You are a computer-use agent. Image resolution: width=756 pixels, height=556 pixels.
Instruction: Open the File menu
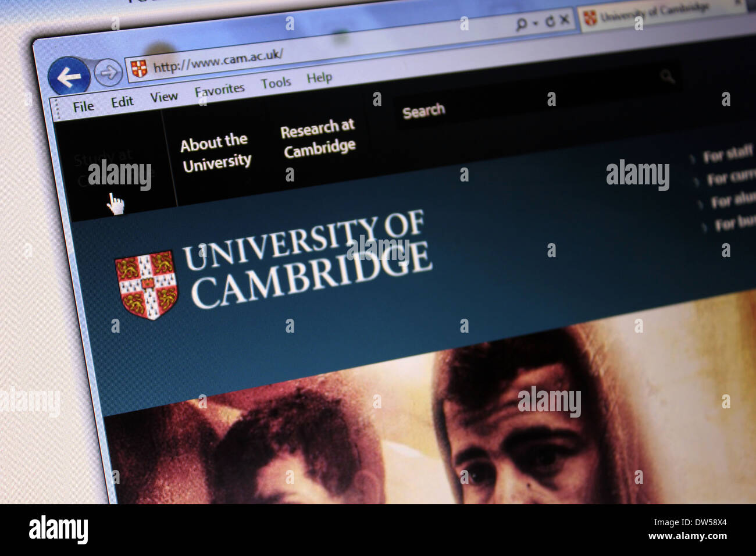tap(83, 106)
